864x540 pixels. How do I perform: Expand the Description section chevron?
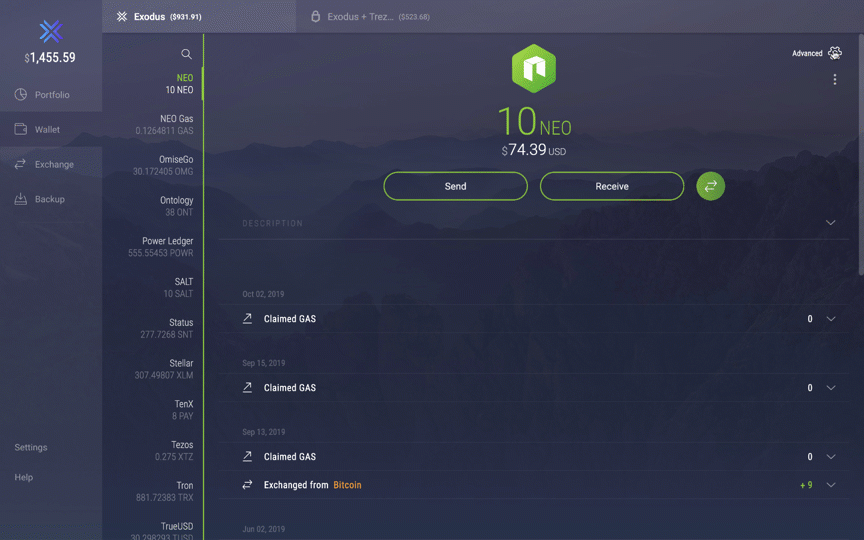pos(830,223)
